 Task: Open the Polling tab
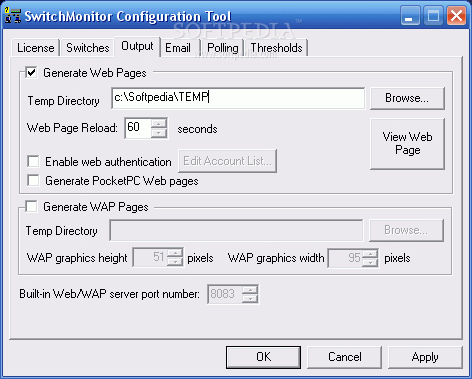[x=223, y=48]
